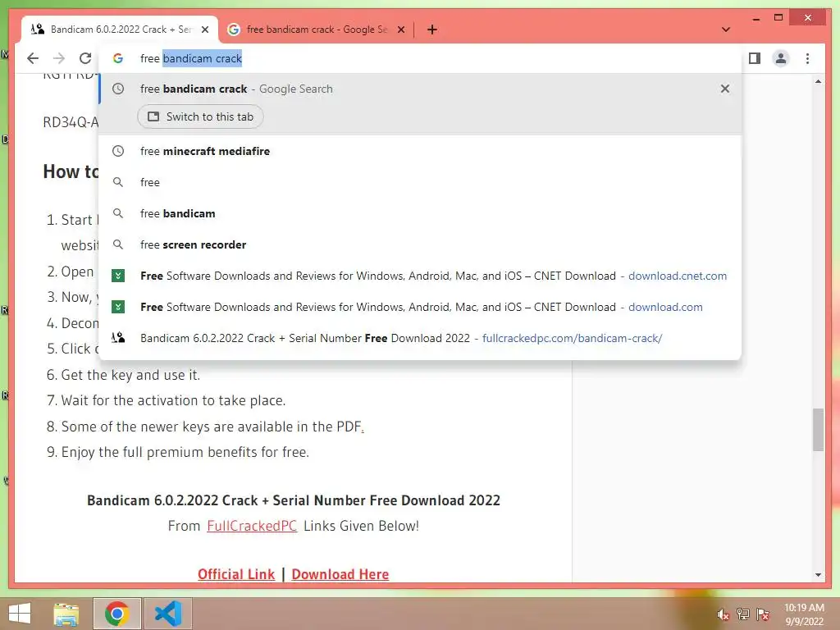
Task: Click the vertical scrollbar thumb
Action: coord(818,430)
